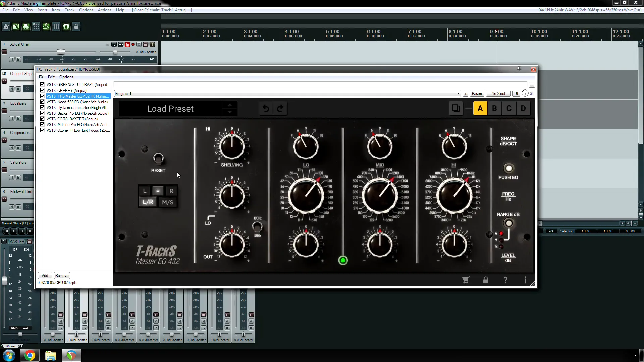Uncheck the elysia museq master checkbox

coord(42,108)
